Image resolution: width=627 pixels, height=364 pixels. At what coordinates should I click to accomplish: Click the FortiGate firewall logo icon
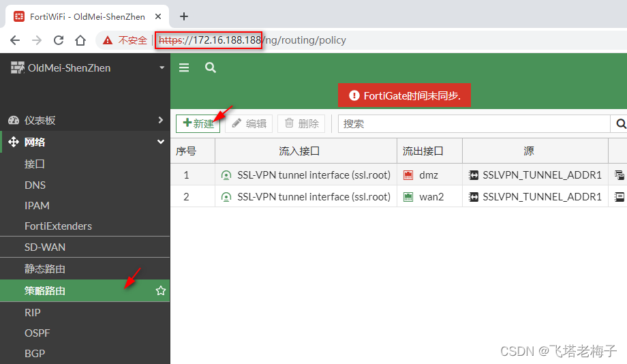click(x=17, y=67)
